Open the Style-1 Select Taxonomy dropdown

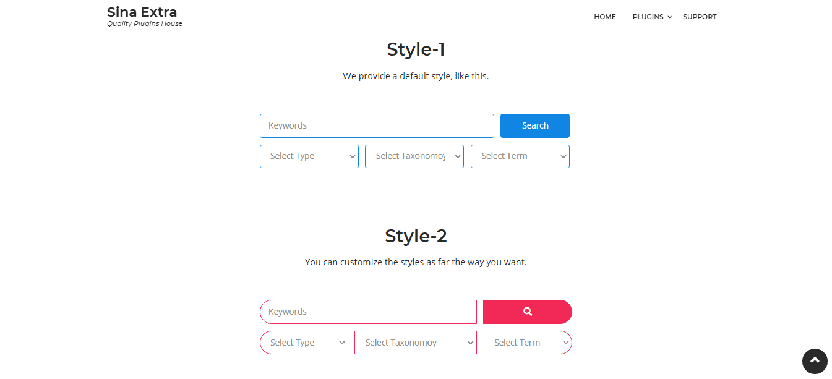point(414,156)
